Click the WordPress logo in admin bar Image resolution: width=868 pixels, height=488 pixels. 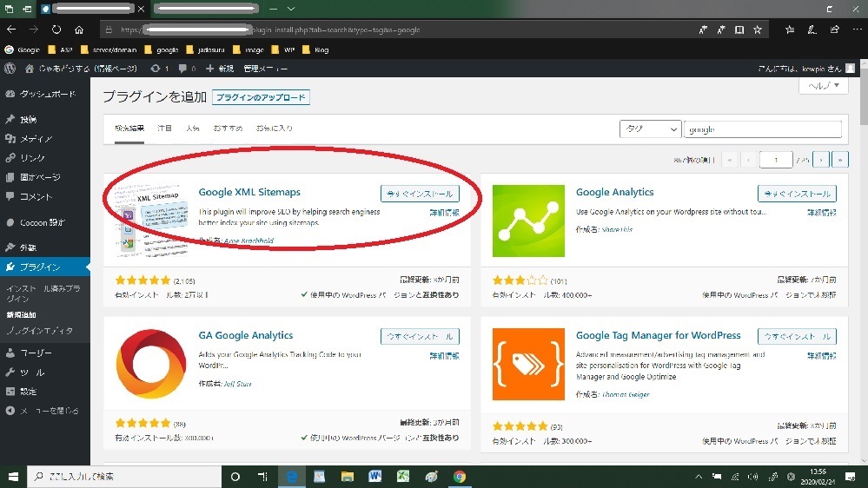coord(10,68)
